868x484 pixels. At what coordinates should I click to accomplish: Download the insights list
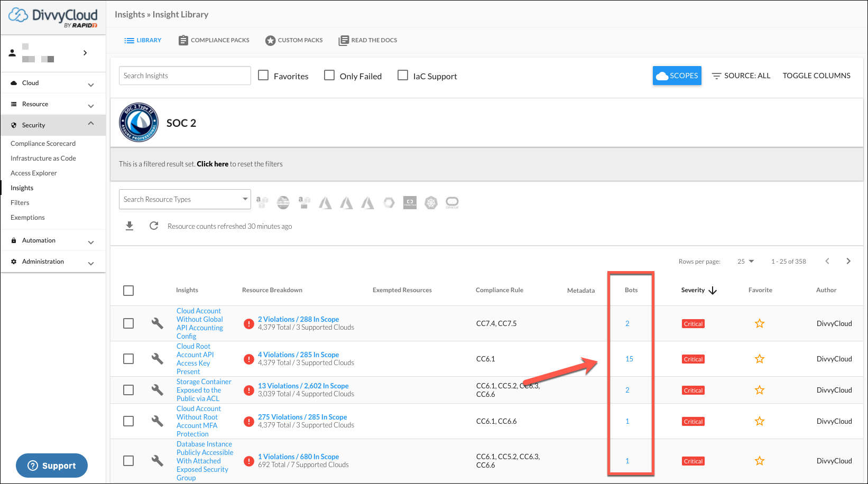pyautogui.click(x=130, y=226)
